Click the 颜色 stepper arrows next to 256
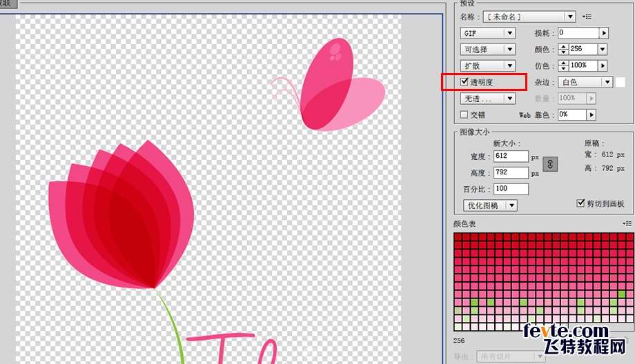The image size is (635, 364). point(563,50)
